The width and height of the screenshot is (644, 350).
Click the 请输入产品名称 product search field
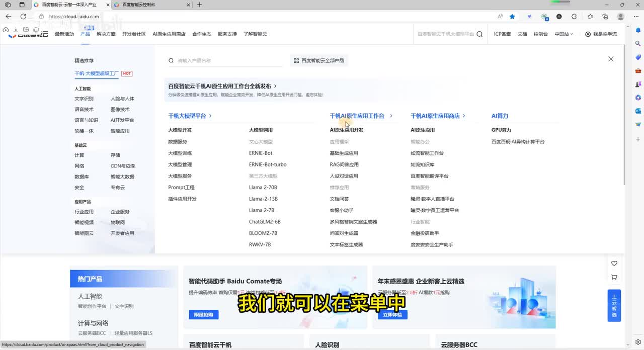[226, 60]
